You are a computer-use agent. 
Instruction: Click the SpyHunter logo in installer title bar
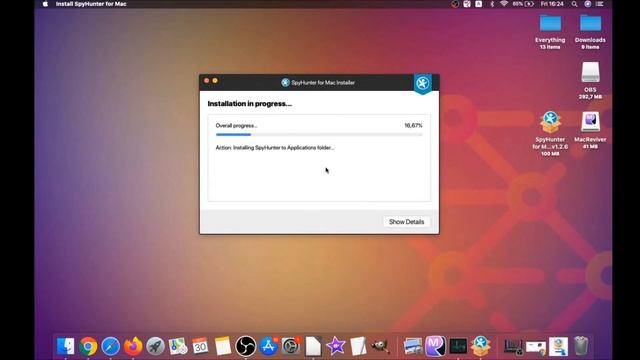[x=285, y=82]
